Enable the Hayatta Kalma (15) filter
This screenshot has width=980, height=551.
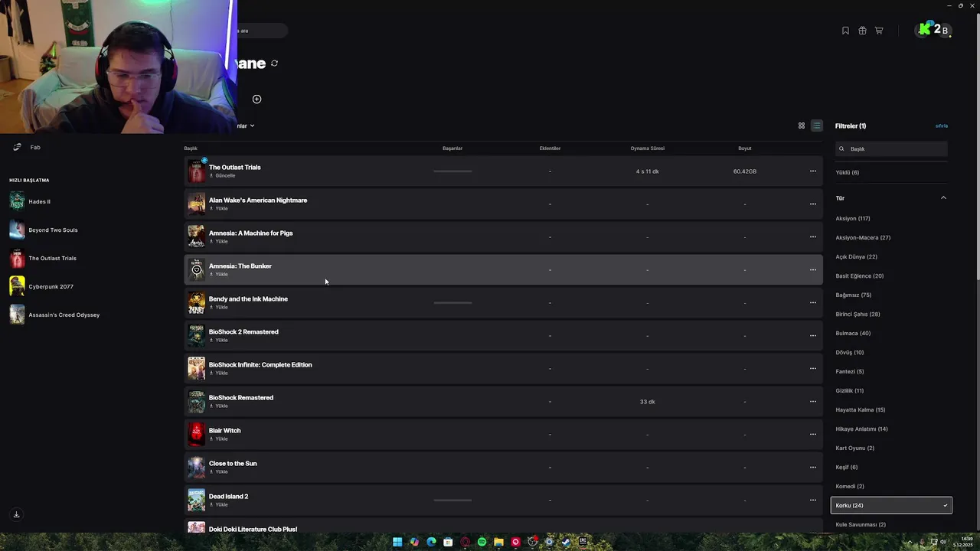(861, 409)
